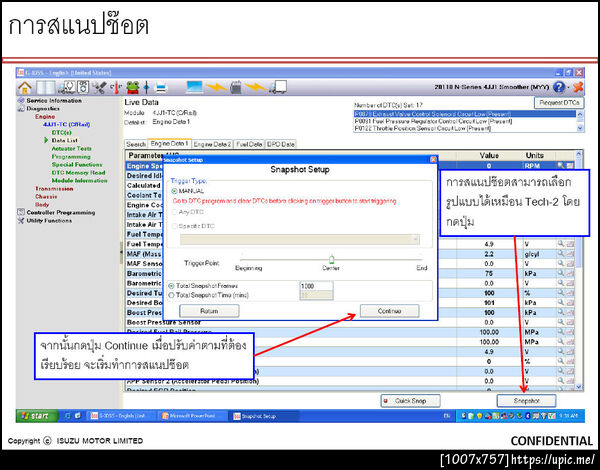Viewport: 600px width, 470px height.
Task: Click the orange X exit icon in toolbar
Action: (x=578, y=87)
